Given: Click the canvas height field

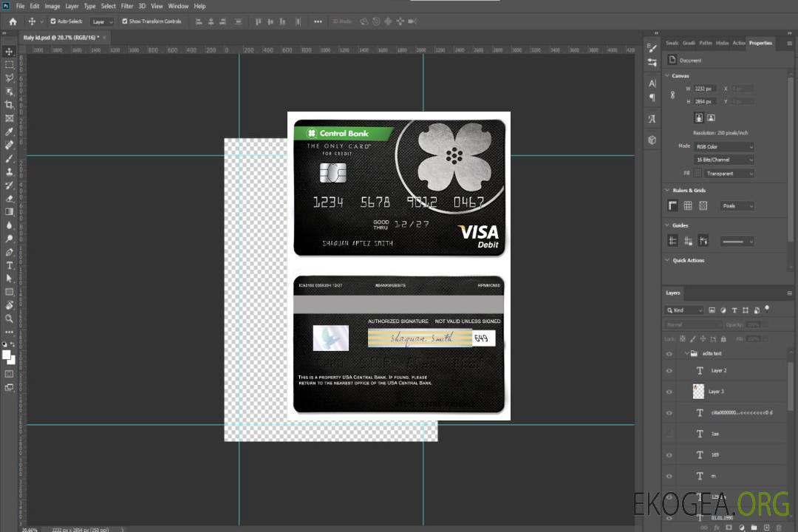Looking at the screenshot, I should click(705, 102).
